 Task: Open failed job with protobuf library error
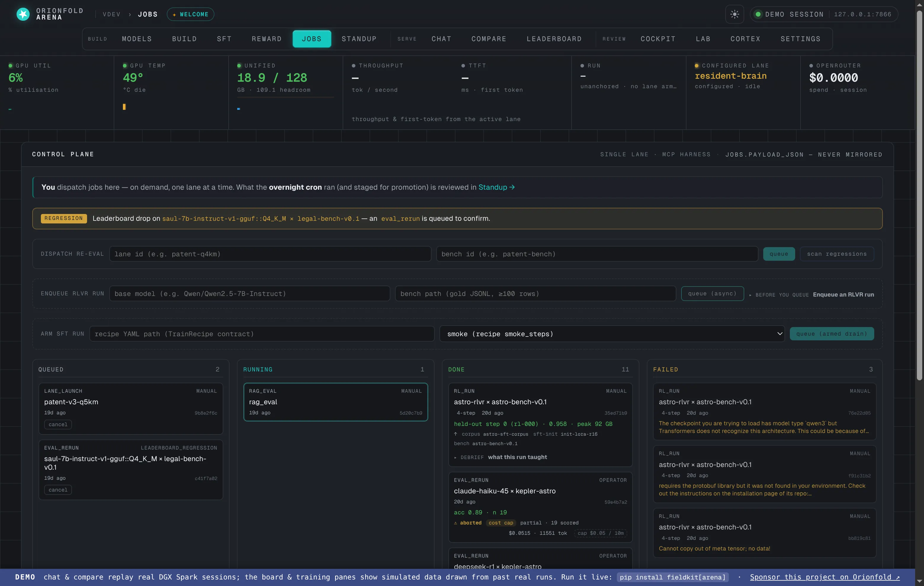pos(764,474)
